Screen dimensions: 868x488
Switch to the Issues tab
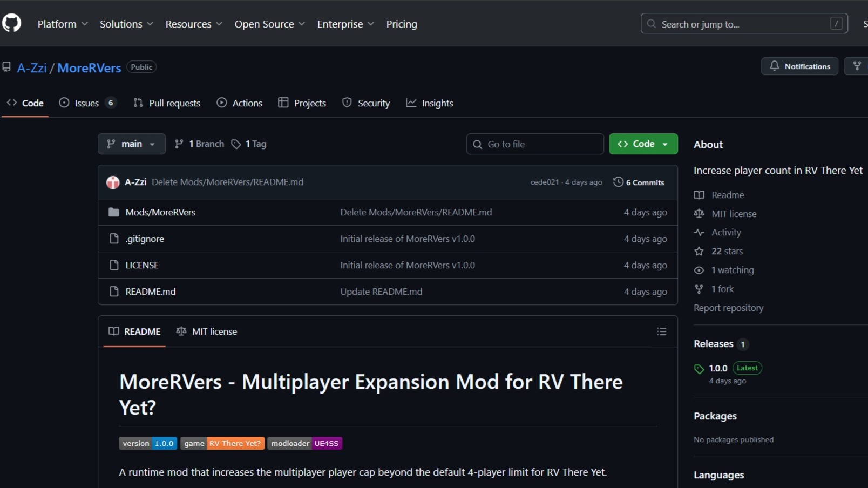[x=87, y=103]
